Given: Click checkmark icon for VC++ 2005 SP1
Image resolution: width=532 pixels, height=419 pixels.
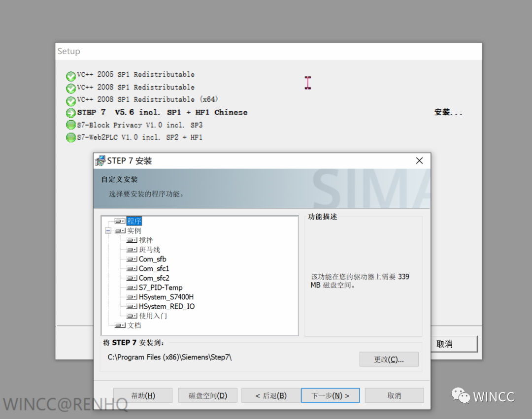Looking at the screenshot, I should 70,76.
